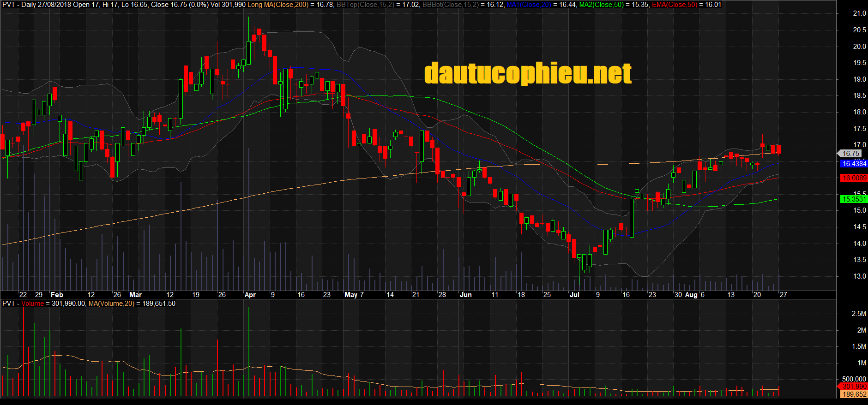The height and width of the screenshot is (405, 868).
Task: Click the 19.0 price axis label
Action: point(859,79)
